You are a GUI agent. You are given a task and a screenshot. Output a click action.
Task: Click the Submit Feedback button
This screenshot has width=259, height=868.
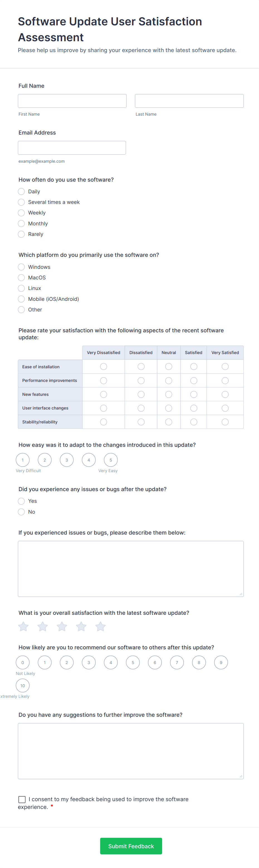[x=131, y=846]
